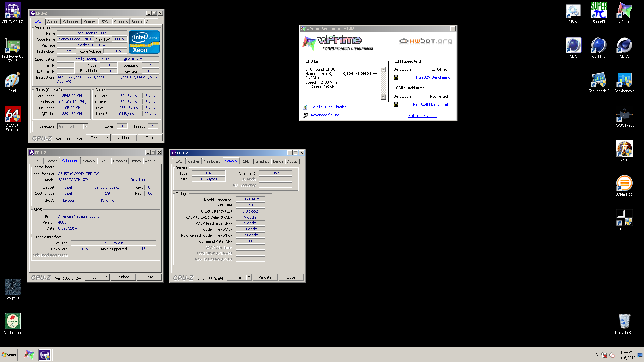Click Run 32M Benchmark link
Image resolution: width=644 pixels, height=362 pixels.
tap(433, 77)
